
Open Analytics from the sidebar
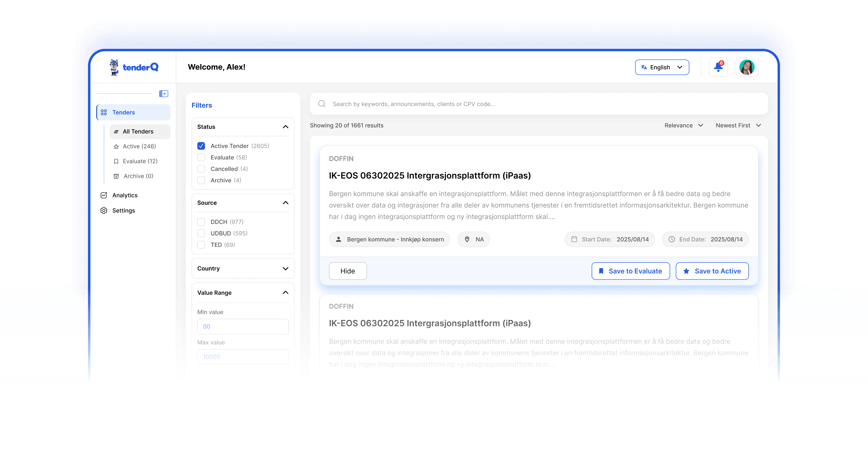[124, 195]
